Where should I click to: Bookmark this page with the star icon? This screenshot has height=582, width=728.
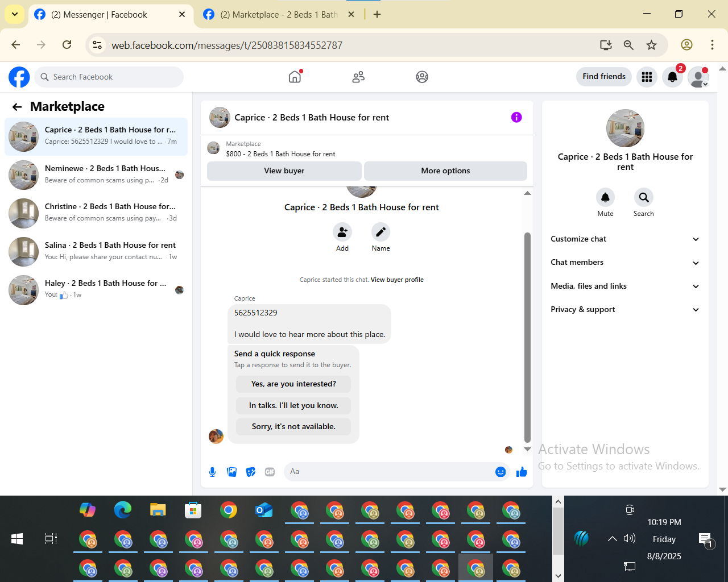652,45
